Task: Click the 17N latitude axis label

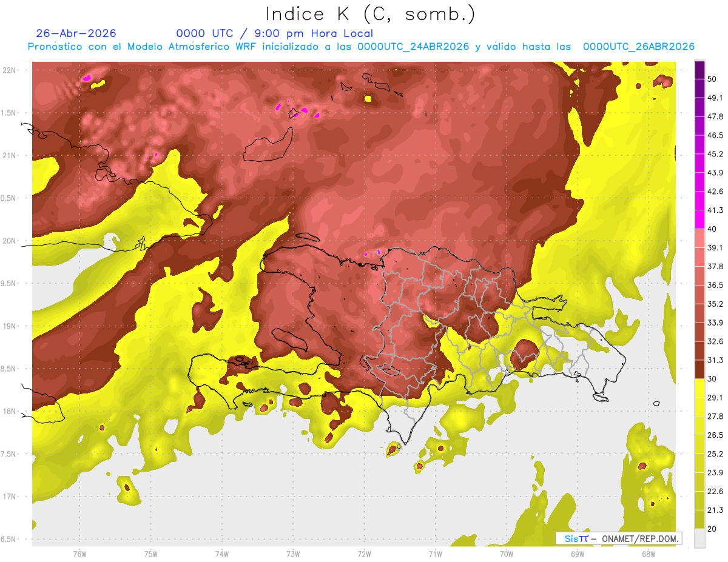Action: (10, 497)
